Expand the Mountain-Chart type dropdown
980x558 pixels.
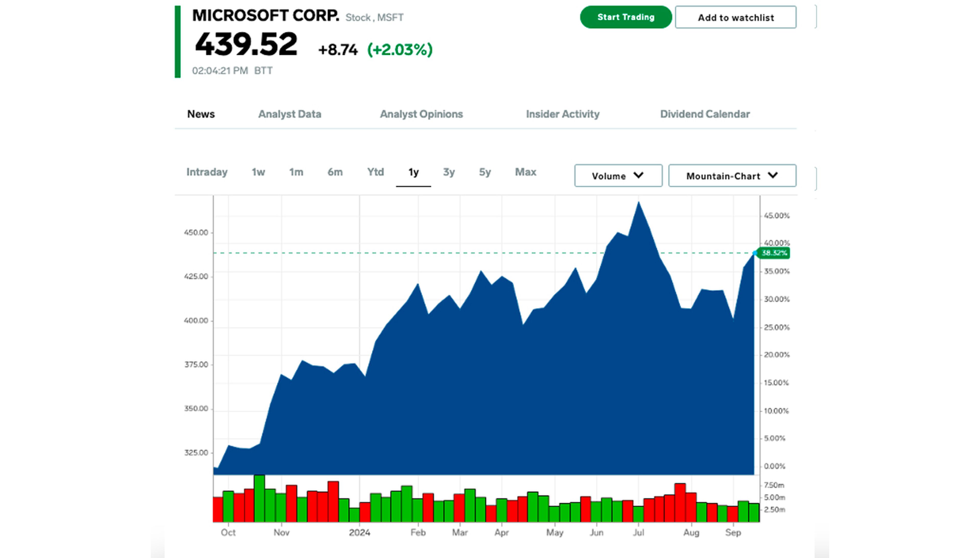click(x=732, y=176)
